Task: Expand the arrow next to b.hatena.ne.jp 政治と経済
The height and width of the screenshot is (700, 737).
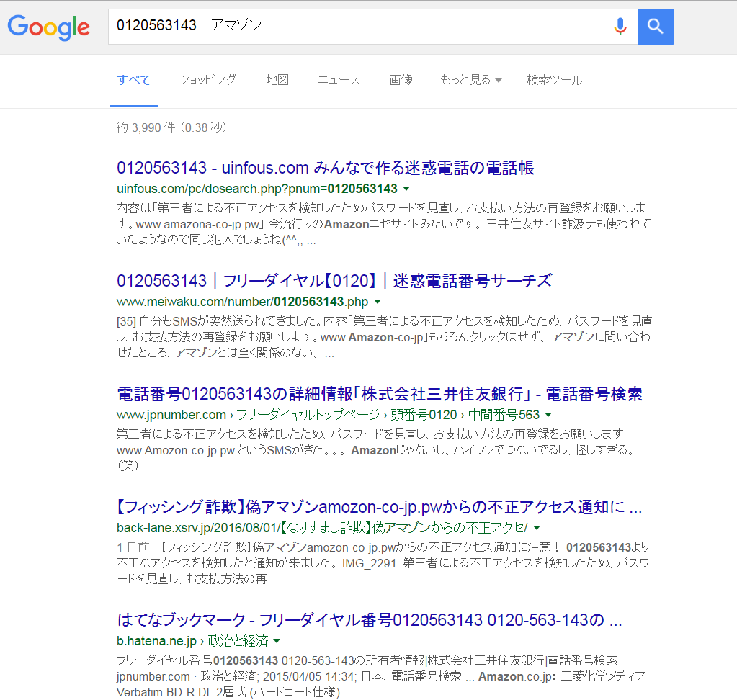Action: tap(277, 641)
